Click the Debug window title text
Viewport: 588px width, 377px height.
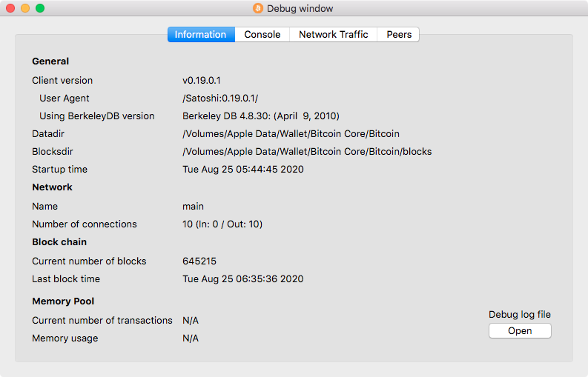[300, 9]
